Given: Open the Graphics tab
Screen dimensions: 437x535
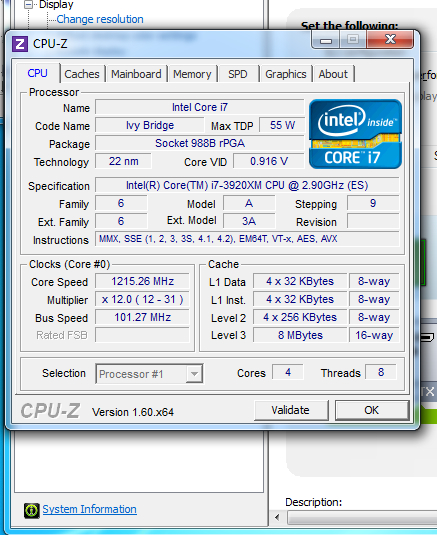Looking at the screenshot, I should (286, 74).
